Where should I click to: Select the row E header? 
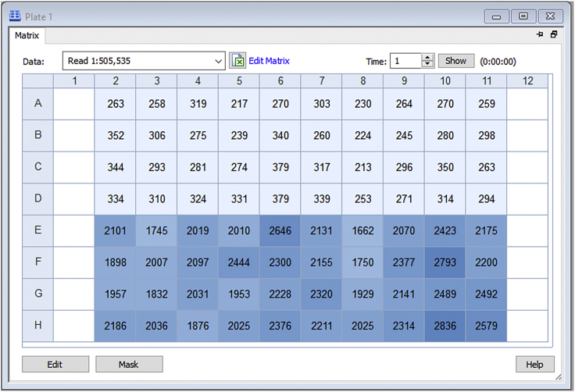[x=37, y=230]
